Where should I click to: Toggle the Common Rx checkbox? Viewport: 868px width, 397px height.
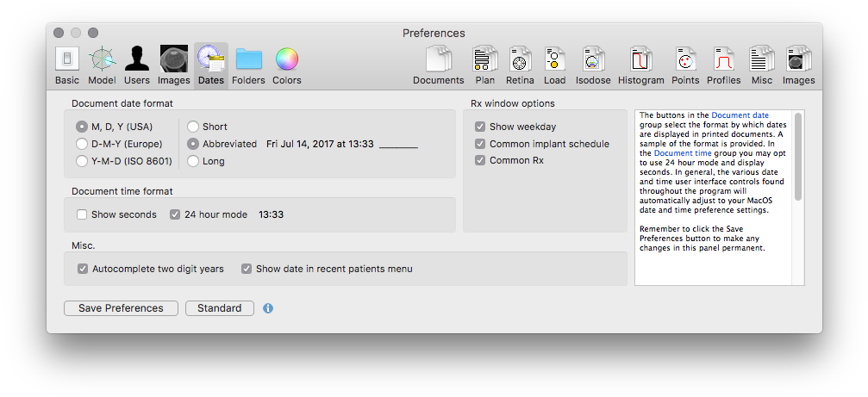(x=509, y=161)
